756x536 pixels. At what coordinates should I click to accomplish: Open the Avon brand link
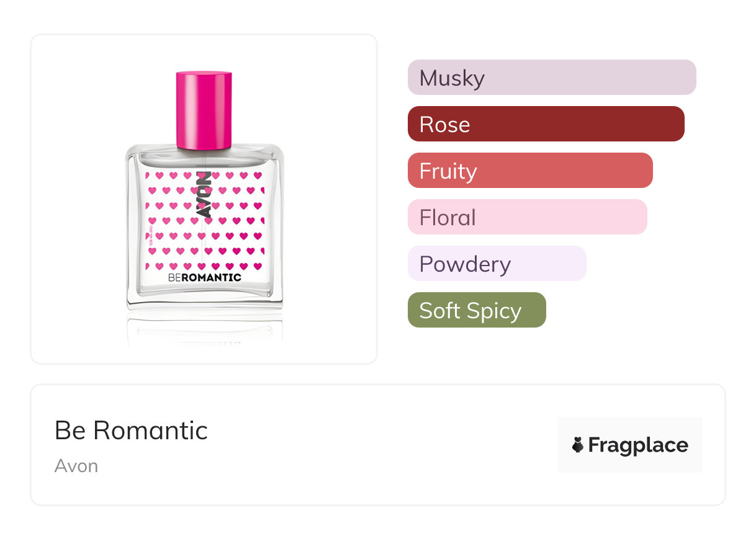point(76,466)
